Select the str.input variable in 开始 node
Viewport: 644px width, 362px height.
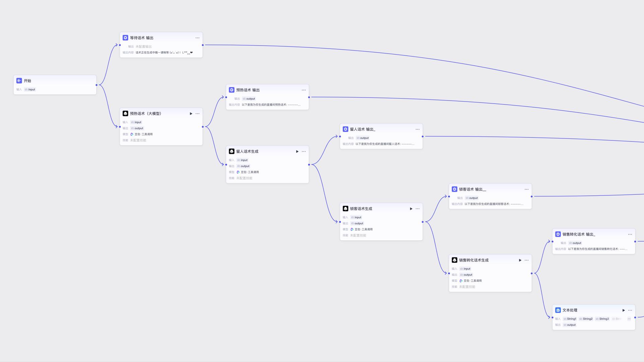(x=30, y=89)
